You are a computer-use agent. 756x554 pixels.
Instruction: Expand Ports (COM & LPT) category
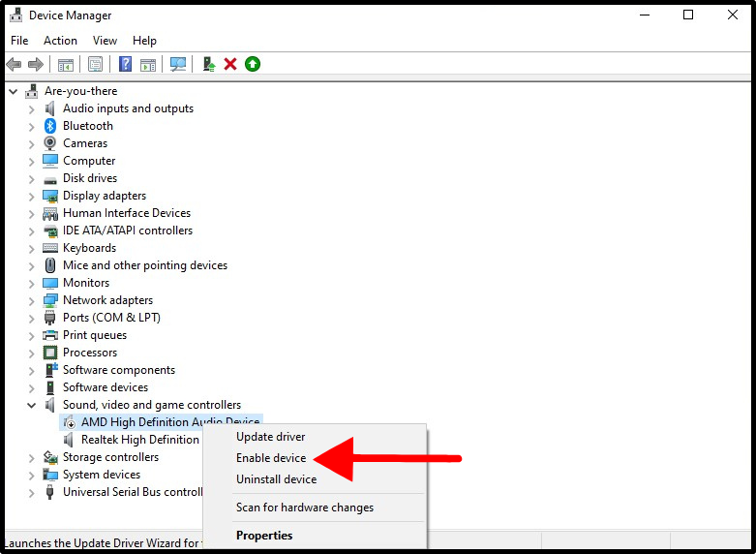click(x=31, y=319)
